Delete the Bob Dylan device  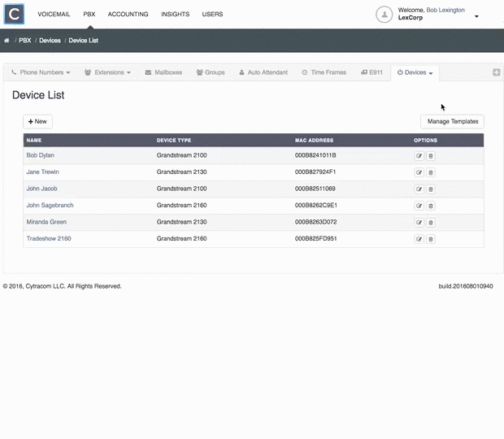pyautogui.click(x=431, y=156)
